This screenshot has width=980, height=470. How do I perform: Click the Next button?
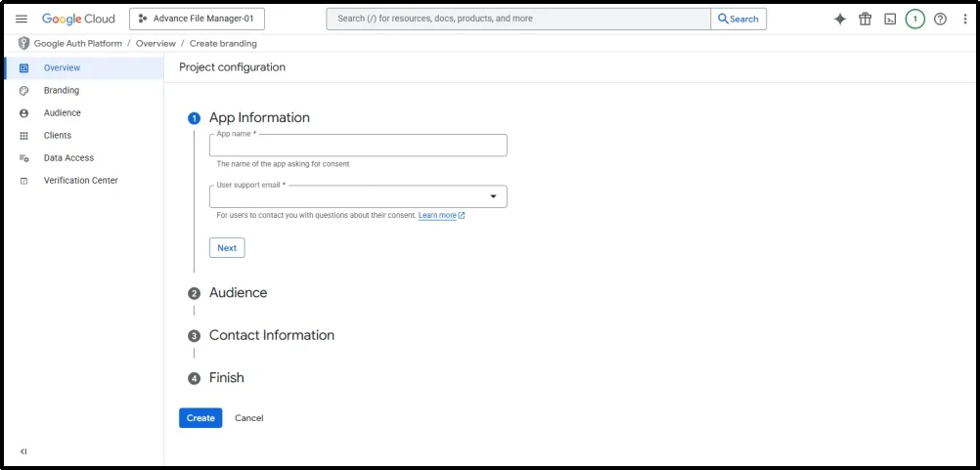pos(227,248)
